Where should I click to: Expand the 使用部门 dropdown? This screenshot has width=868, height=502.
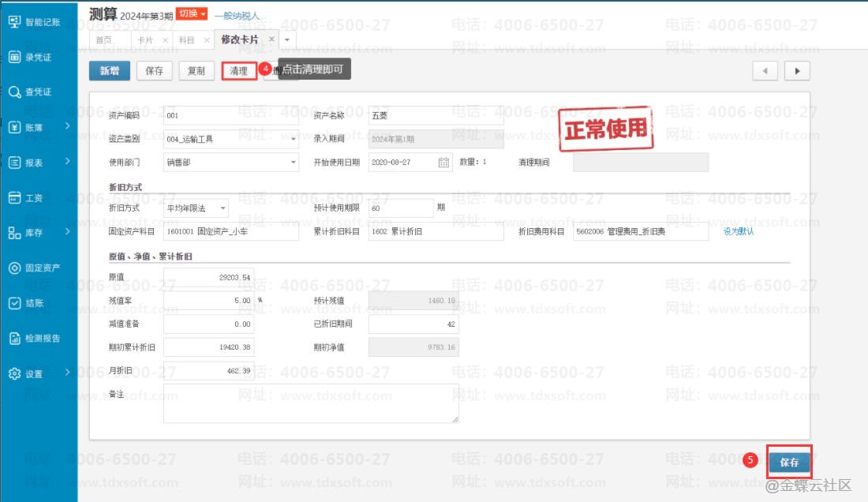coord(294,163)
